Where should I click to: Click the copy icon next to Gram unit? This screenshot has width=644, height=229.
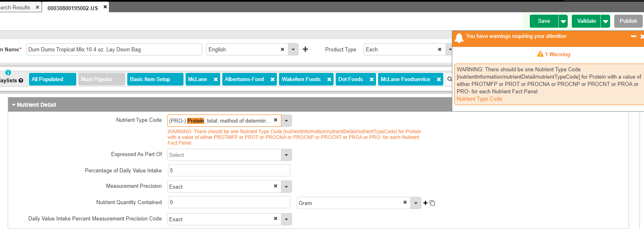[432, 203]
